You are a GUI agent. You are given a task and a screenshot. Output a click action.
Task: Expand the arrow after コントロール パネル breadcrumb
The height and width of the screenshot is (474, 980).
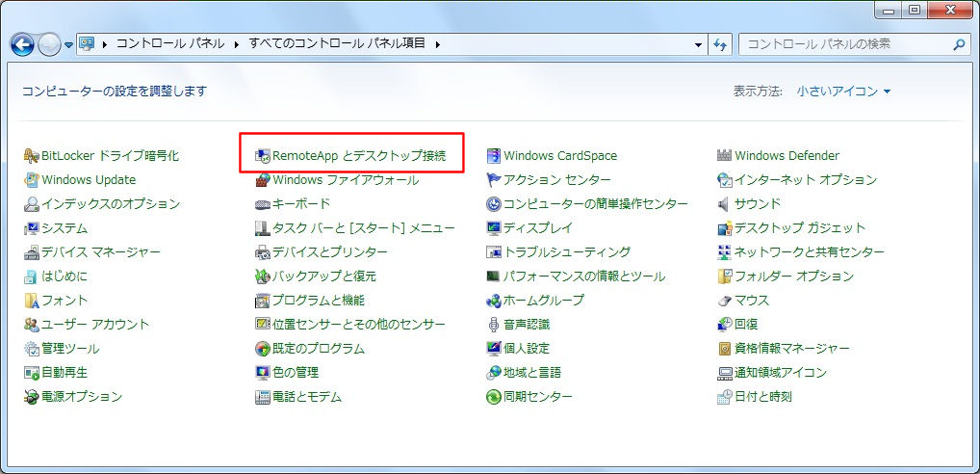pyautogui.click(x=237, y=43)
